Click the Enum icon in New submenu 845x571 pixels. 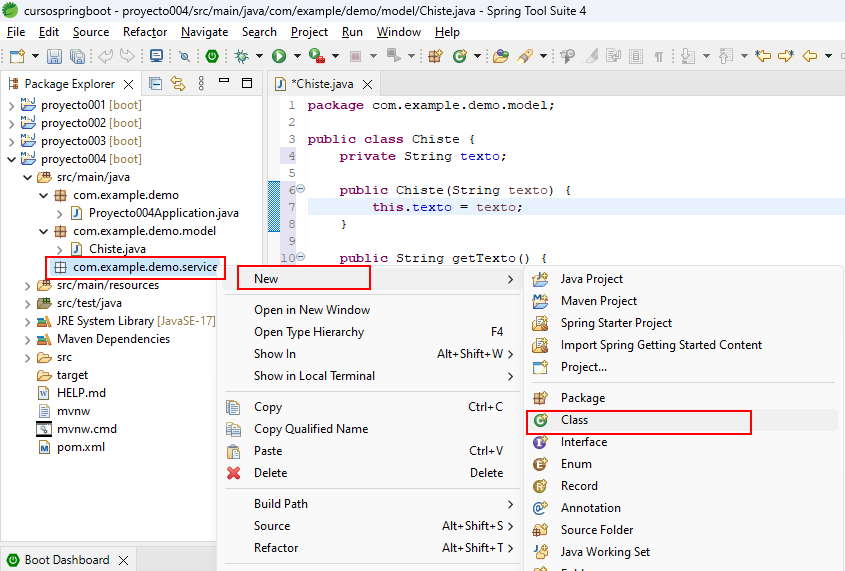point(540,464)
